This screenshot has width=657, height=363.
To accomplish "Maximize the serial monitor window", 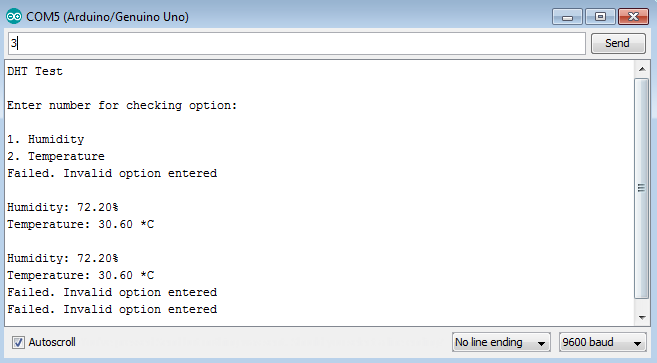I will pos(600,17).
